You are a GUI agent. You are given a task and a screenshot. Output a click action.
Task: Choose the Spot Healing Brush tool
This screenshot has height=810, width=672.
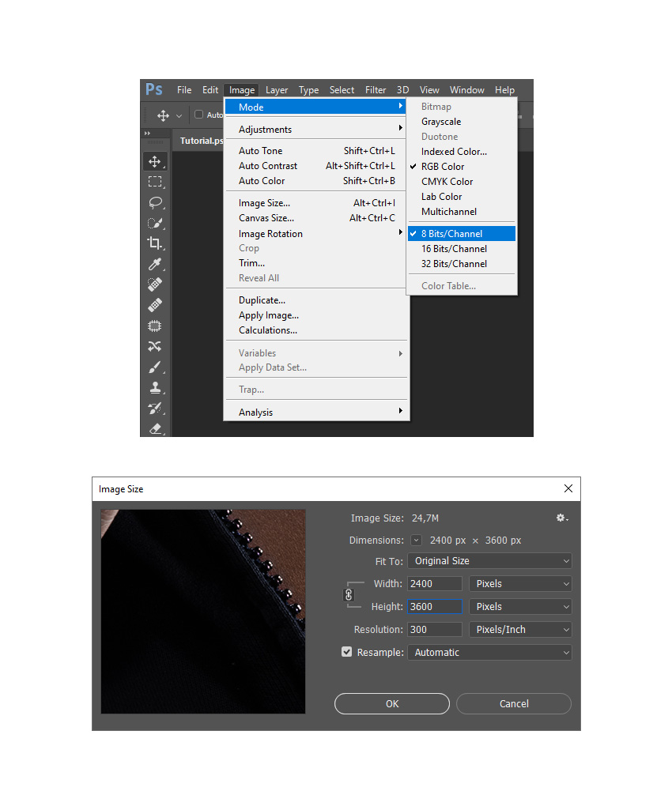[x=155, y=284]
